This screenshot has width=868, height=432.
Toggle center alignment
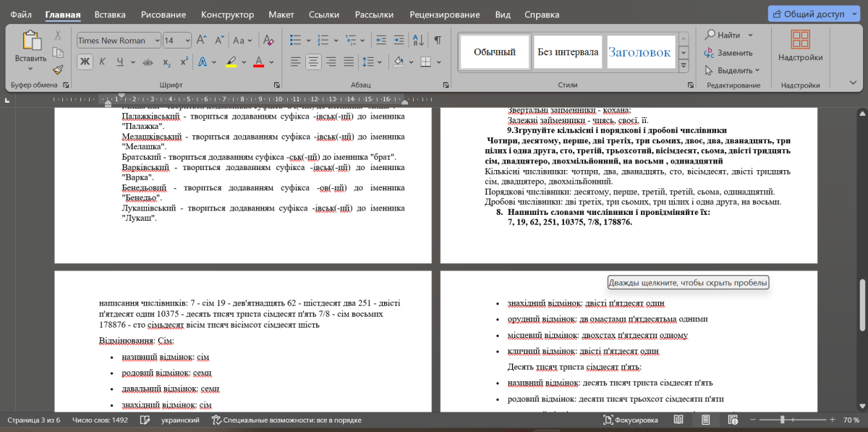(313, 62)
